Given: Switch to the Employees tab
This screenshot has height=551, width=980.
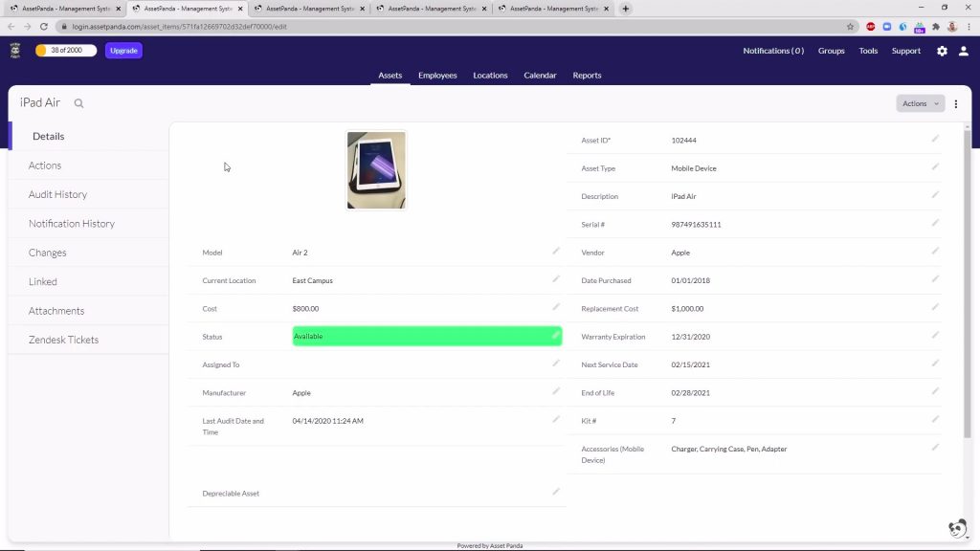Looking at the screenshot, I should pos(437,75).
